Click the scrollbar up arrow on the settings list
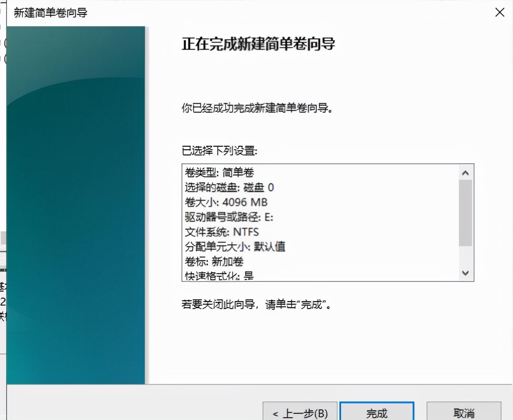Screen dimensions: 513x420 pyautogui.click(x=465, y=172)
